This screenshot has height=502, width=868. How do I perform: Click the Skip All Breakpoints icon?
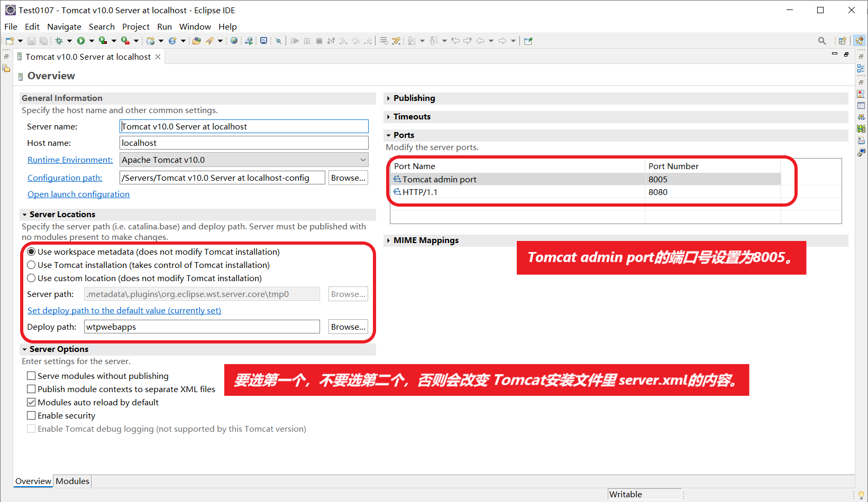(x=278, y=41)
